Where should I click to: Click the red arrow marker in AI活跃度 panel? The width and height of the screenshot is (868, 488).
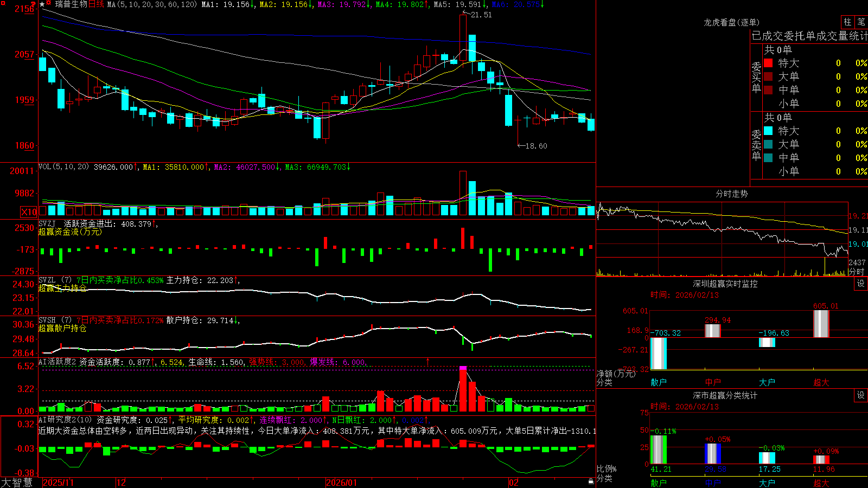point(428,361)
